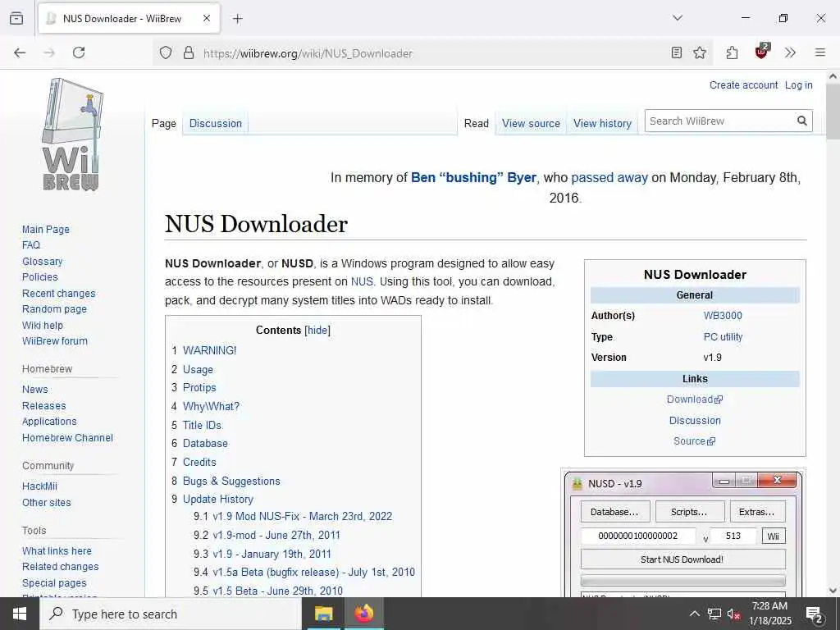
Task: Open uBlock Origin extension
Action: click(x=761, y=52)
